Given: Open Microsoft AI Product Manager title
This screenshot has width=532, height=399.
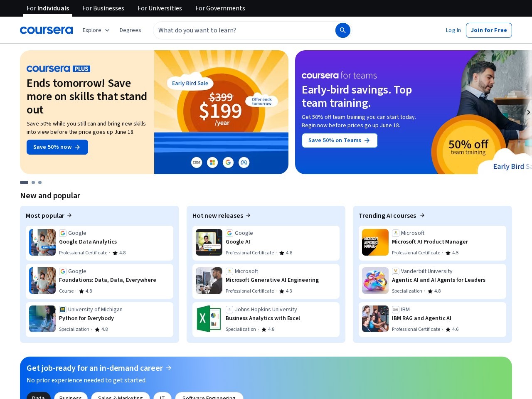Looking at the screenshot, I should (x=430, y=242).
